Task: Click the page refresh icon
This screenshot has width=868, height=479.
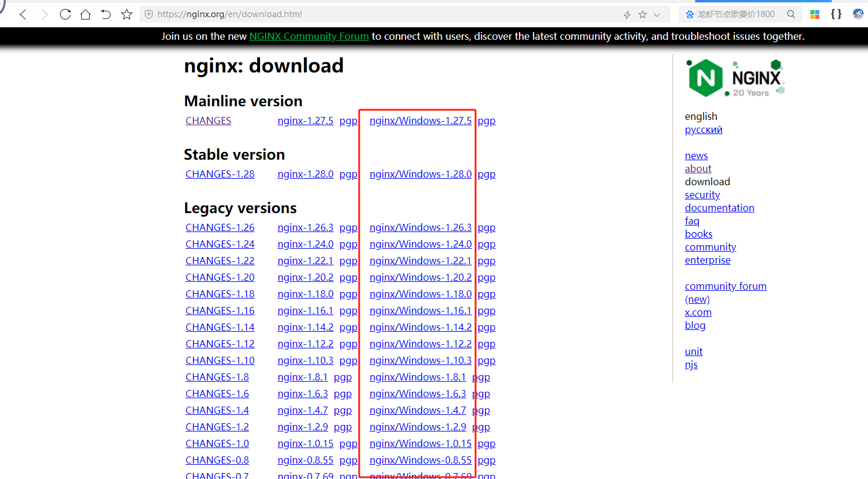Action: click(65, 14)
